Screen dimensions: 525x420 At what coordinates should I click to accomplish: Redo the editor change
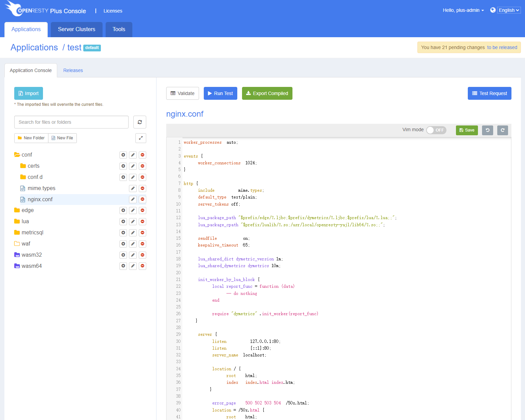click(503, 130)
